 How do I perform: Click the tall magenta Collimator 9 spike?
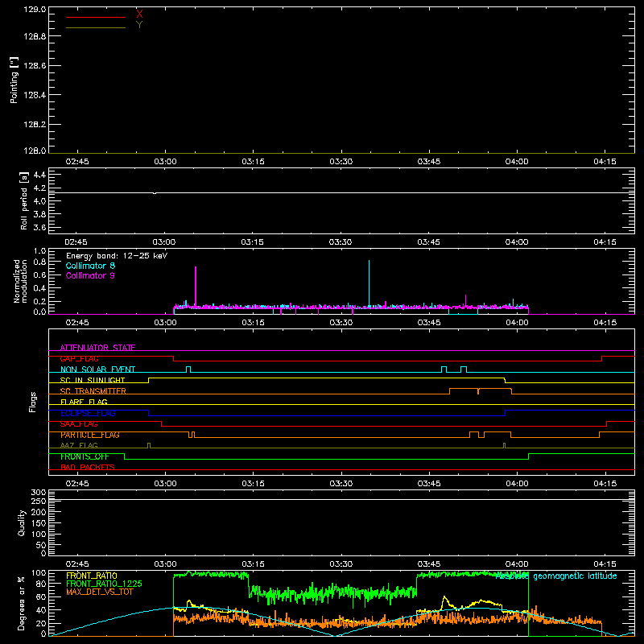[x=196, y=287]
